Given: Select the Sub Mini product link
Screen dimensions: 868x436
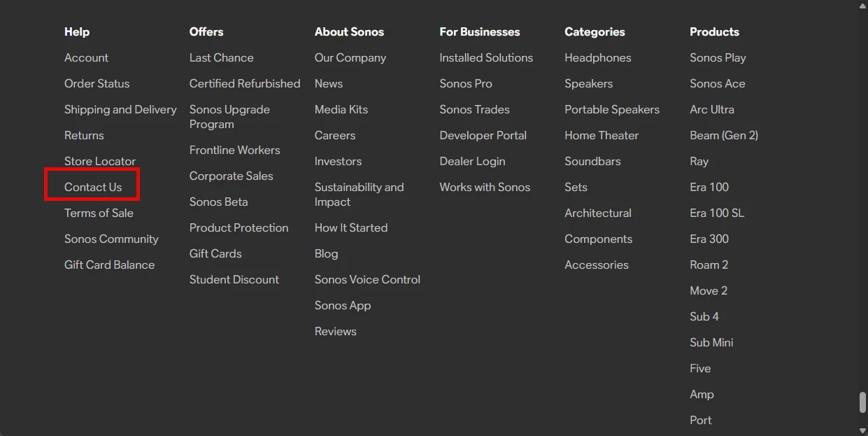Looking at the screenshot, I should click(711, 342).
